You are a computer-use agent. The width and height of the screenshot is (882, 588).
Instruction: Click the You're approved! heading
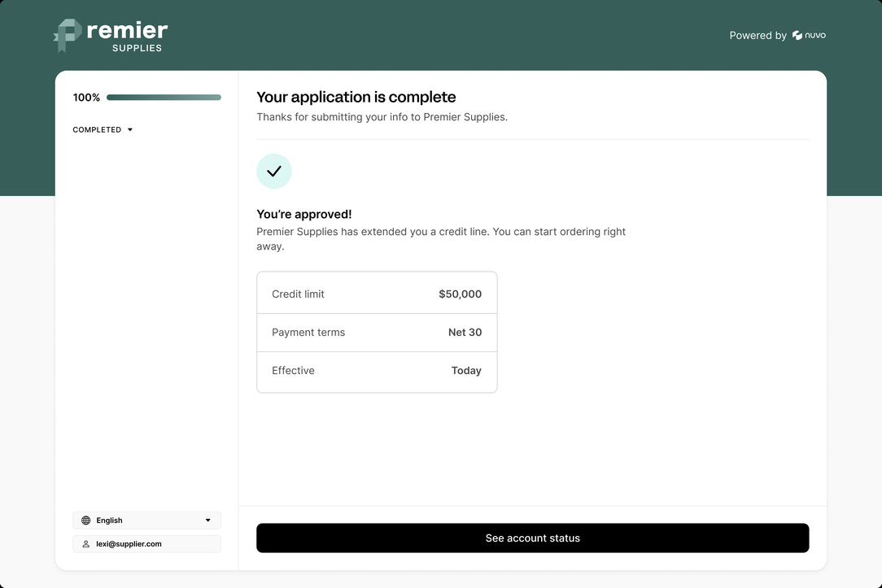point(304,214)
